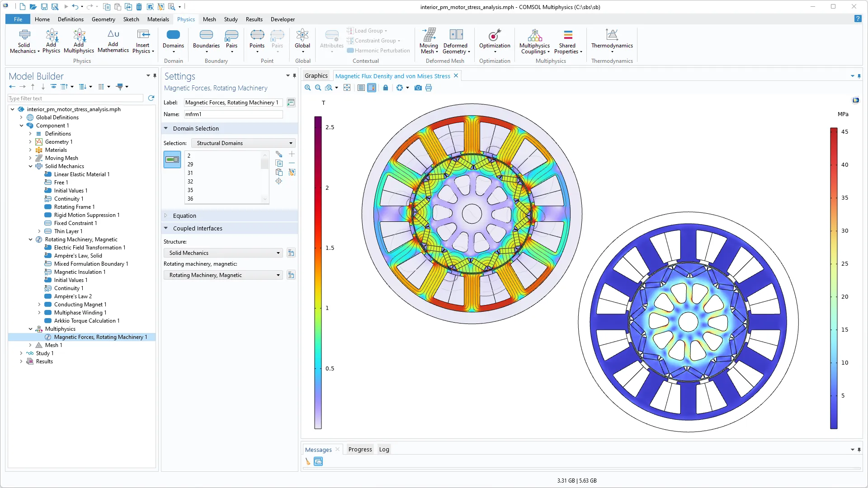Viewport: 868px width, 488px height.
Task: Click the MPa von Mises color legend bar
Action: click(x=834, y=278)
